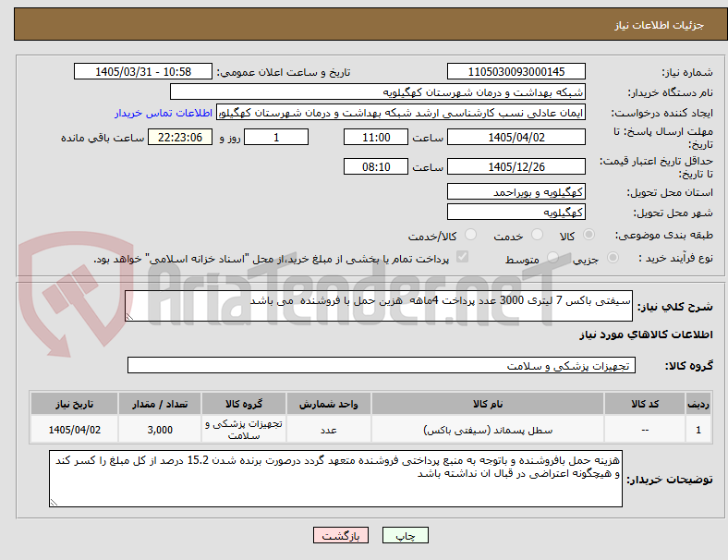Click the گروه کالا column header
Screen dimensions: 728x560
point(244,404)
